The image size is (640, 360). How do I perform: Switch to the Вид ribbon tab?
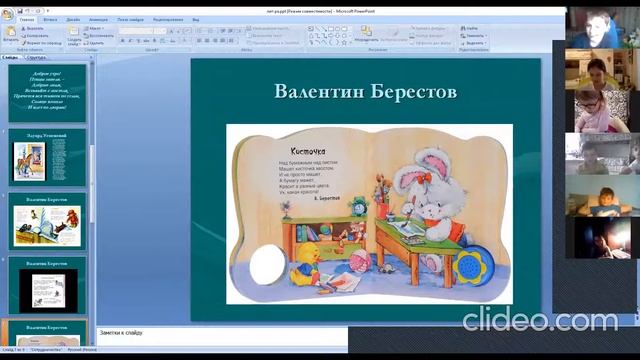(196, 20)
